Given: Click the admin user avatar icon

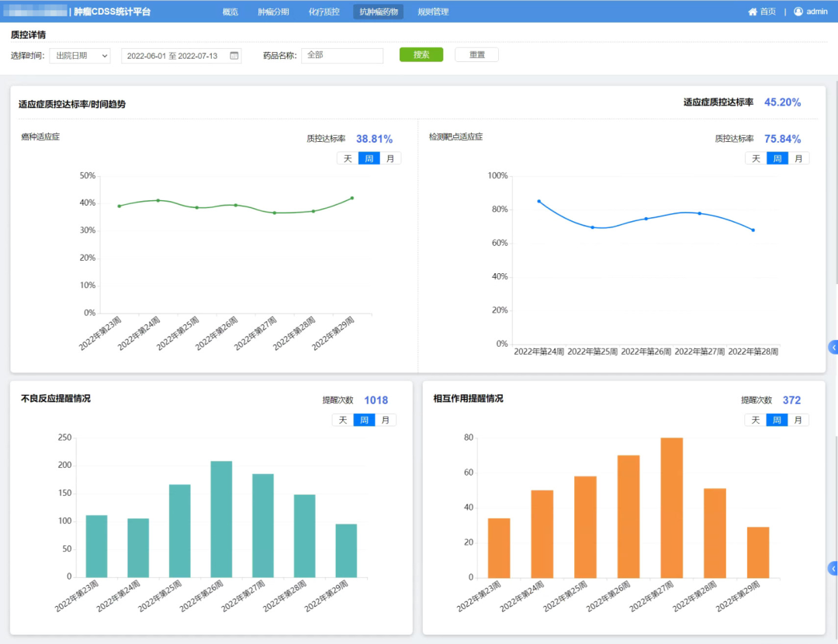Looking at the screenshot, I should click(x=798, y=11).
